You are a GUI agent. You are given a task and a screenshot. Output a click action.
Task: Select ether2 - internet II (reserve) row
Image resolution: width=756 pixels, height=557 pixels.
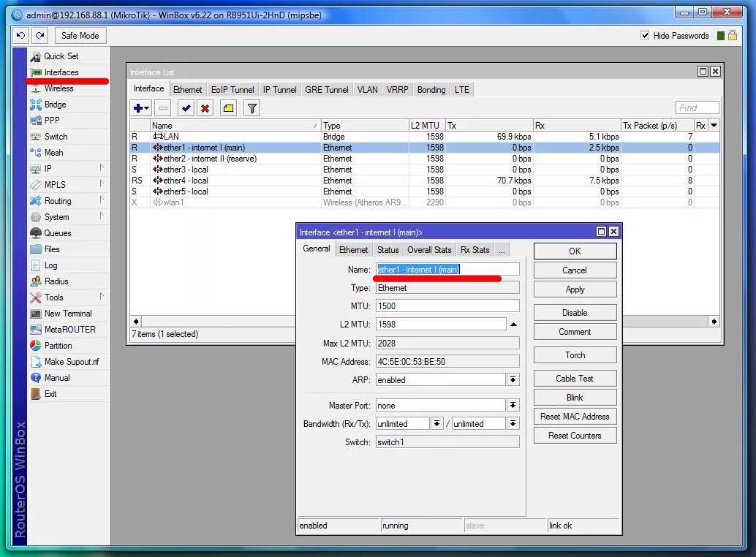pyautogui.click(x=424, y=159)
